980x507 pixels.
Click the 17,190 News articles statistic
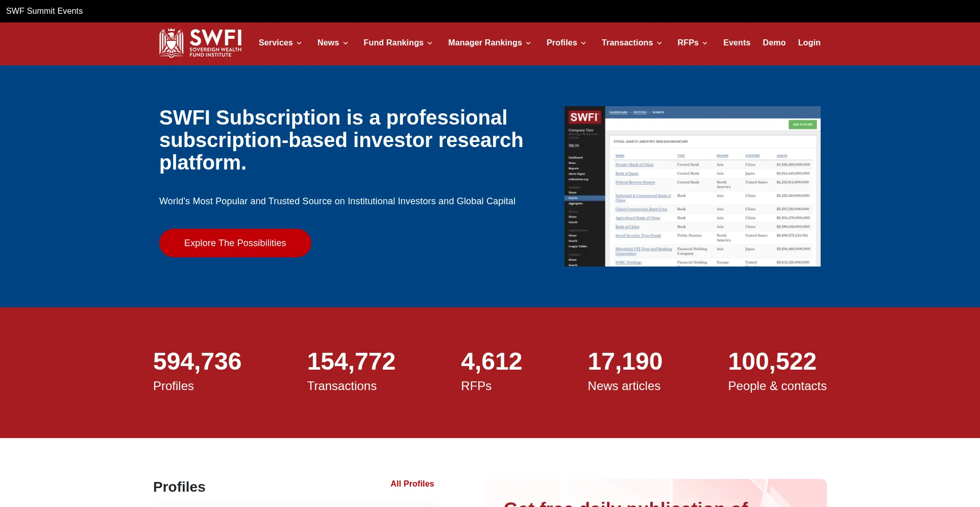coord(625,371)
